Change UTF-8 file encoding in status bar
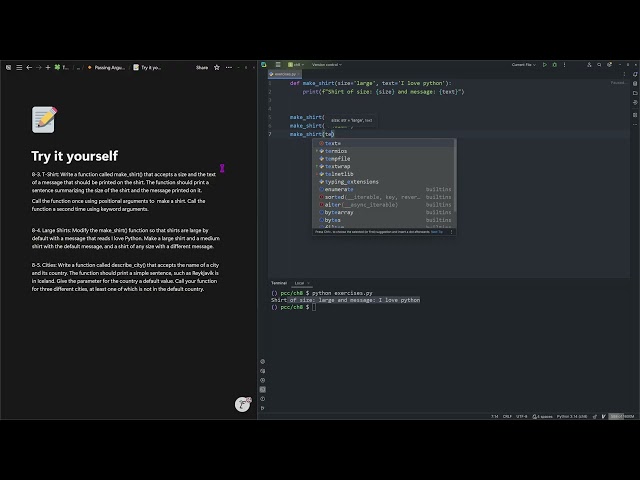The width and height of the screenshot is (640, 480). 522,416
